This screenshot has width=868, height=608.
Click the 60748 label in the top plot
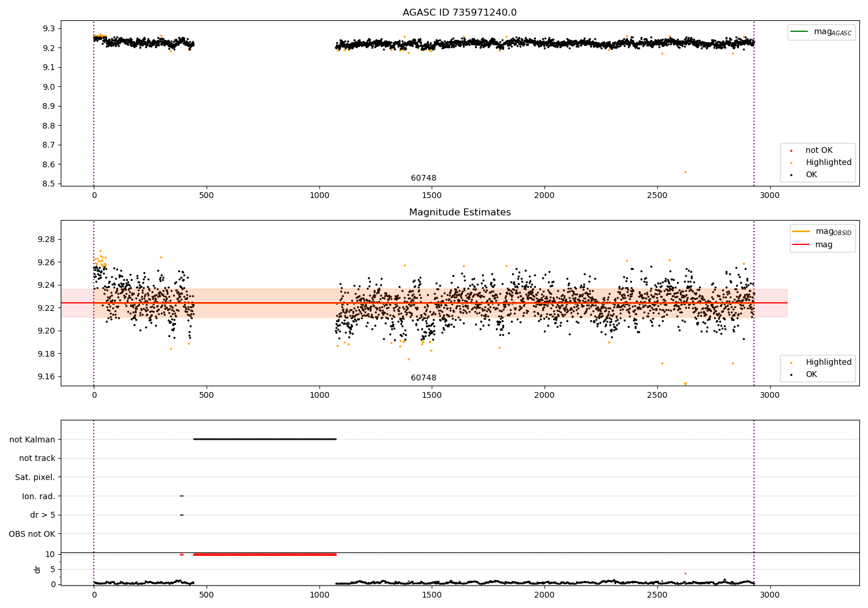pyautogui.click(x=424, y=178)
